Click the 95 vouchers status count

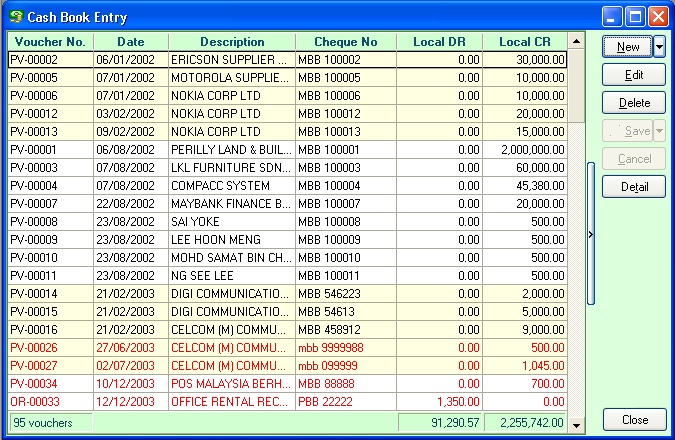[50, 423]
